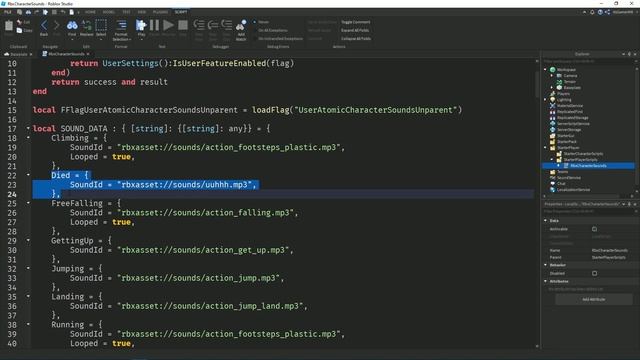Screen dimensions: 640x360
Task: Click the Toggle Comment action
Action: (x=356, y=22)
